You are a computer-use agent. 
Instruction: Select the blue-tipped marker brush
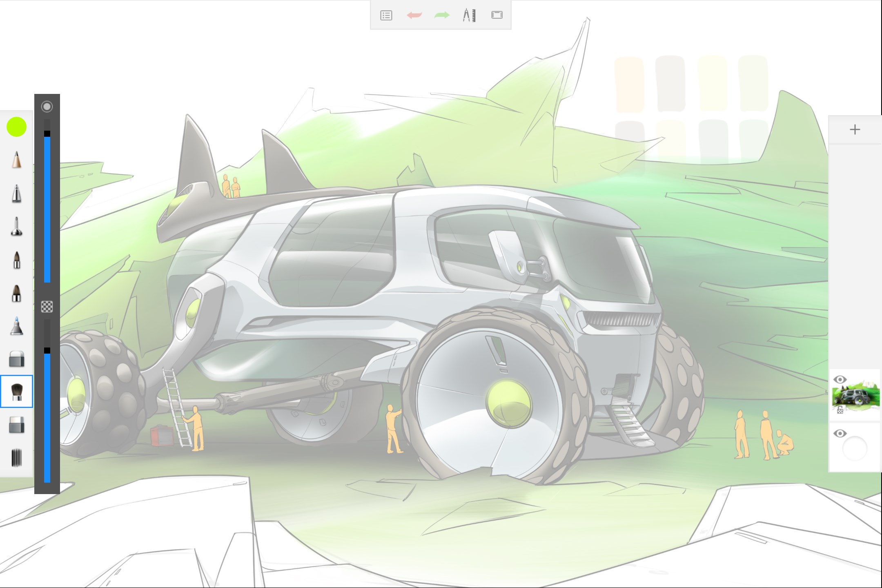(x=16, y=326)
